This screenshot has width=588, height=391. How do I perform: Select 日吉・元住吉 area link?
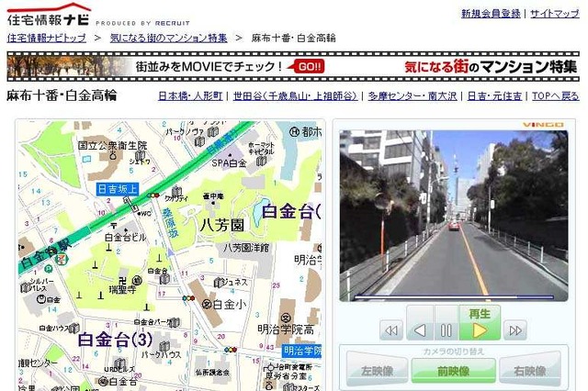click(x=494, y=95)
